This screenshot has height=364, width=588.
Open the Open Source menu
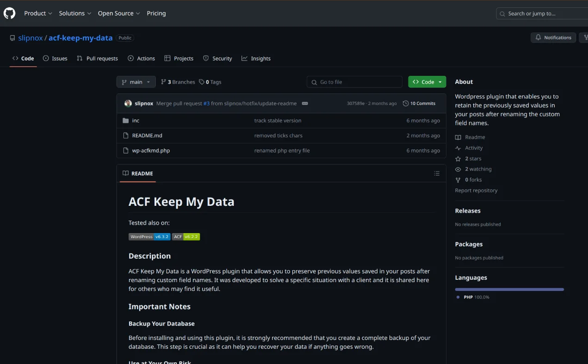(119, 13)
